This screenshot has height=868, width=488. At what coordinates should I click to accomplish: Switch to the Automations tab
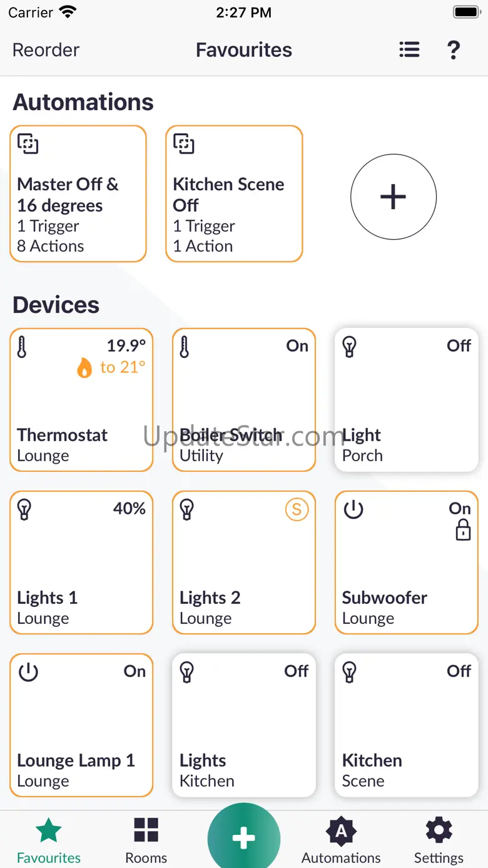coord(341,840)
